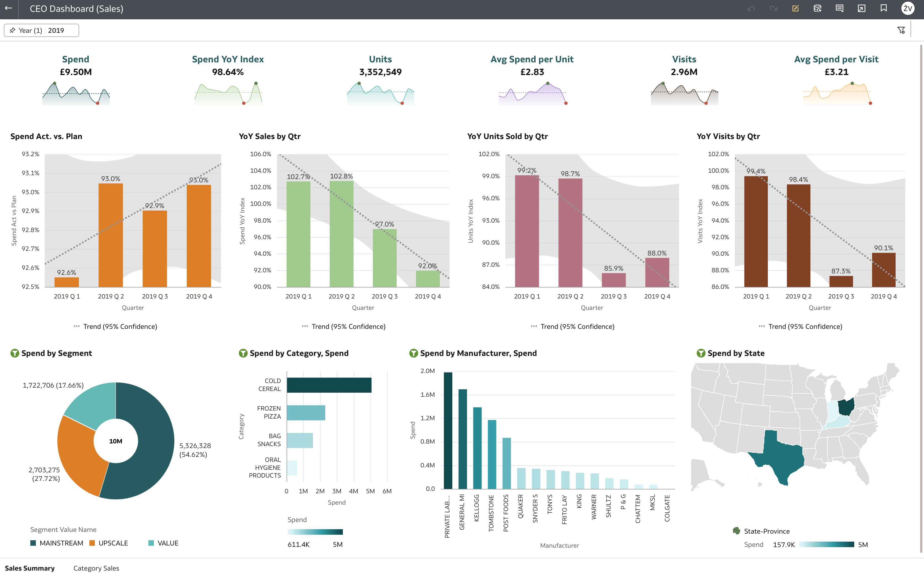Open the comments notes icon
Viewport: 924px width, 575px height.
pyautogui.click(x=839, y=8)
